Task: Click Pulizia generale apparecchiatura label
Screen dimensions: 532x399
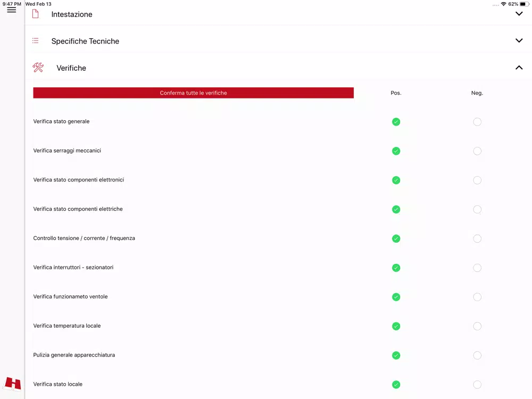Action: pos(74,354)
